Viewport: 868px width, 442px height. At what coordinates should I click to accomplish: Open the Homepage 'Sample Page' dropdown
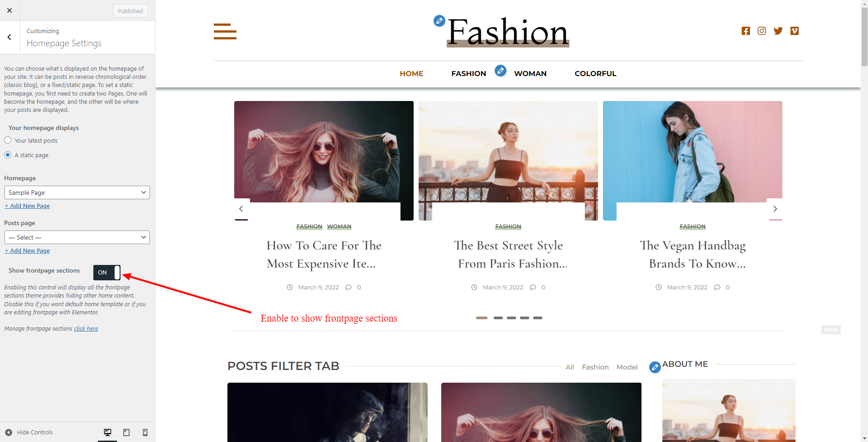coord(77,192)
